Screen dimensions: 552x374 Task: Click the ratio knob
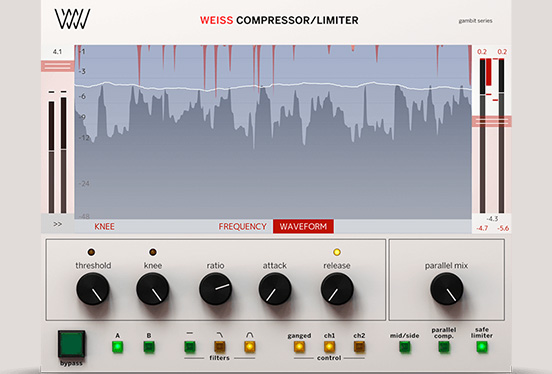215,289
